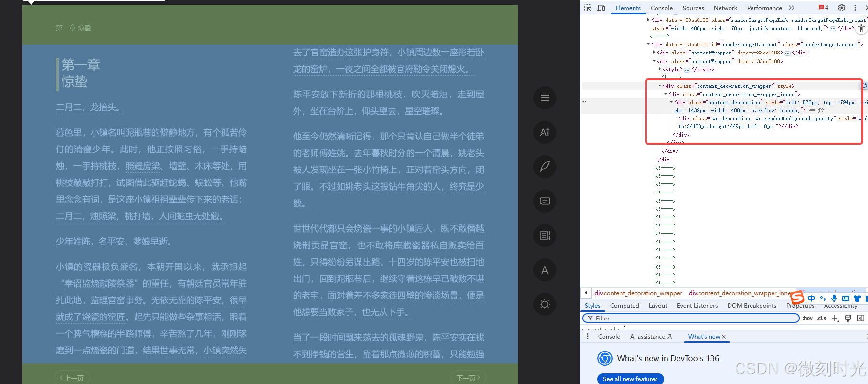Open the AI assistance drawer tab
The image size is (868, 384).
651,337
